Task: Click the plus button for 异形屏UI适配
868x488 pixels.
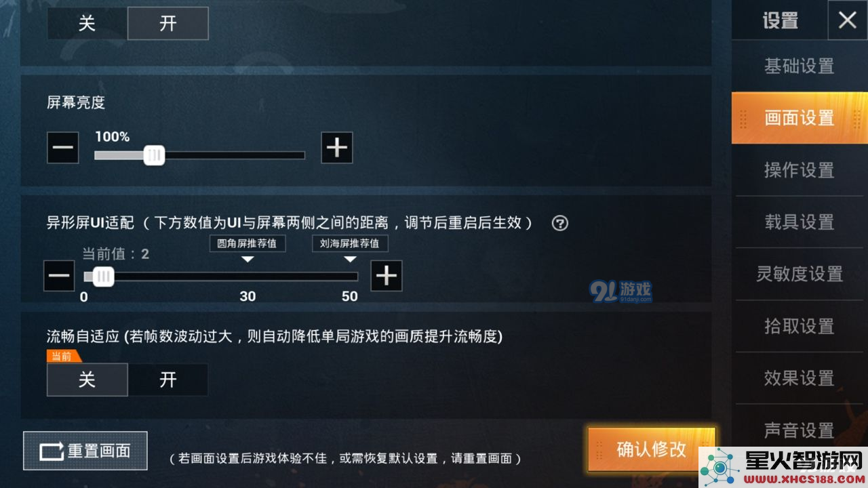Action: 387,276
